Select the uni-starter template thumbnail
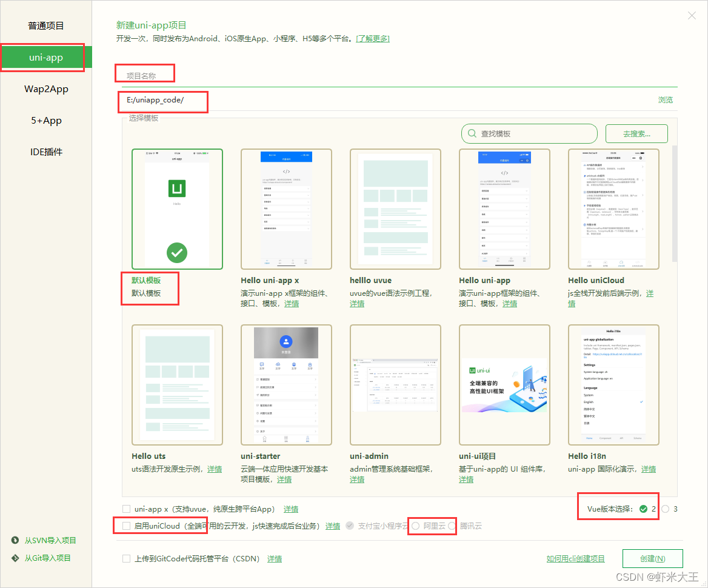The height and width of the screenshot is (588, 708). pyautogui.click(x=286, y=385)
